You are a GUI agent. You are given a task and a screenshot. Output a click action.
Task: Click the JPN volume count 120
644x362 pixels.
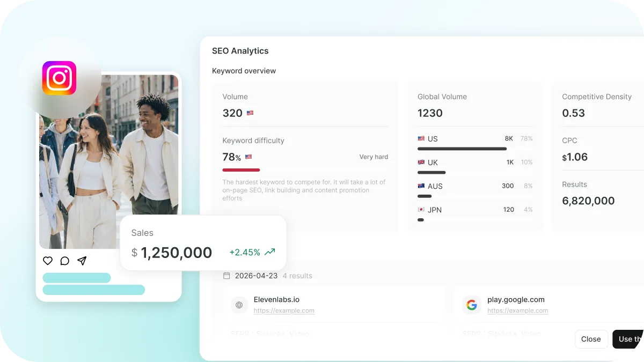[x=509, y=210]
